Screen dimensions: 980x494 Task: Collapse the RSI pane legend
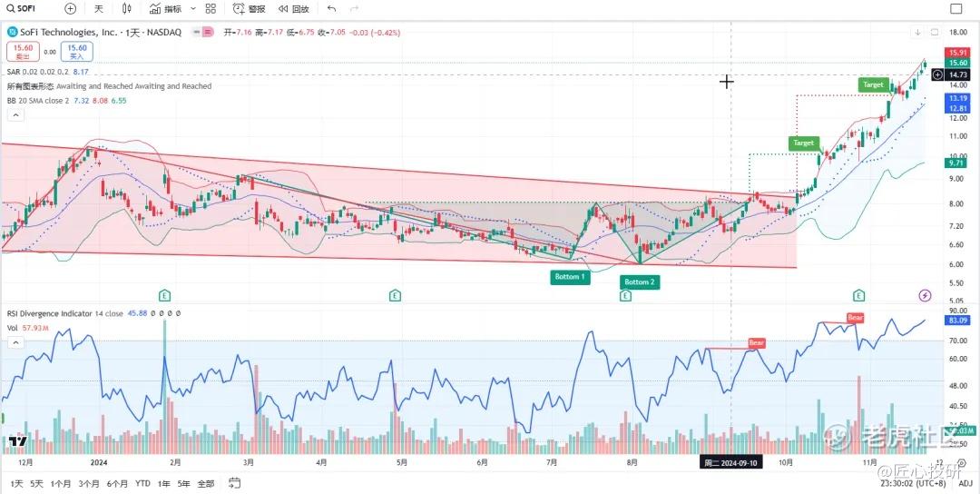[15, 342]
